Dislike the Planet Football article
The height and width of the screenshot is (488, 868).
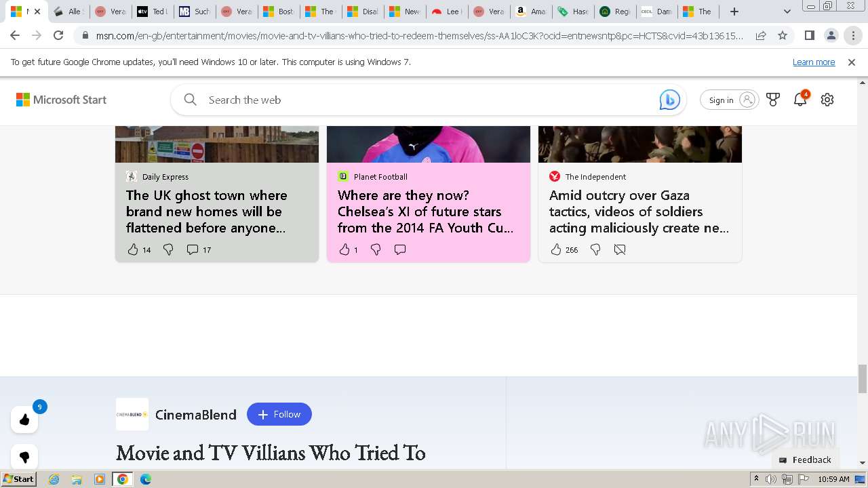pos(376,249)
